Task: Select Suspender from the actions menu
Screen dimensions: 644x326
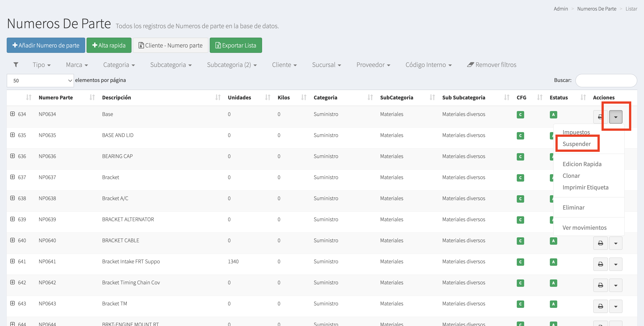Action: coord(576,144)
